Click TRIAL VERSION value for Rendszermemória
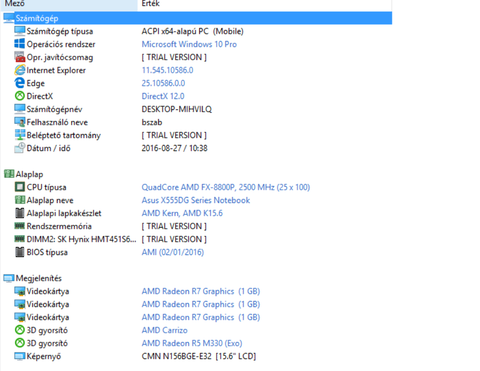The width and height of the screenshot is (480, 371). click(174, 226)
